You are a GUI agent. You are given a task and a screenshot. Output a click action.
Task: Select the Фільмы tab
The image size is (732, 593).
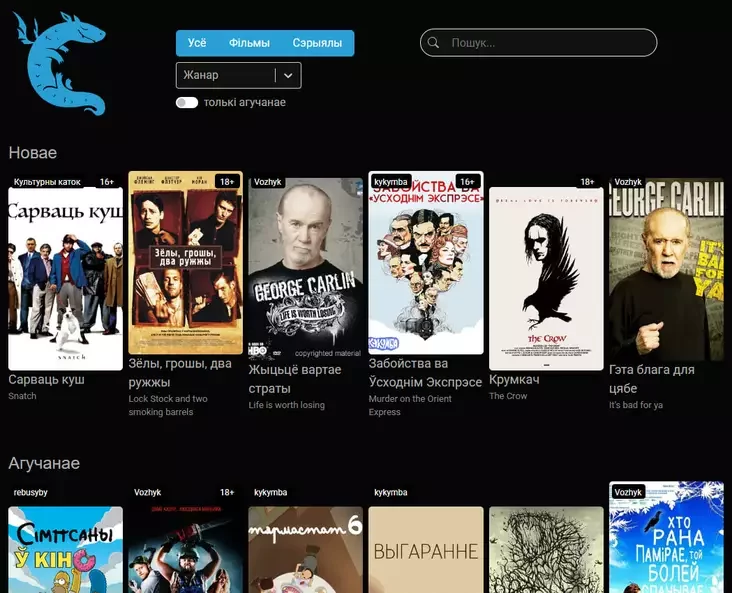(x=249, y=43)
